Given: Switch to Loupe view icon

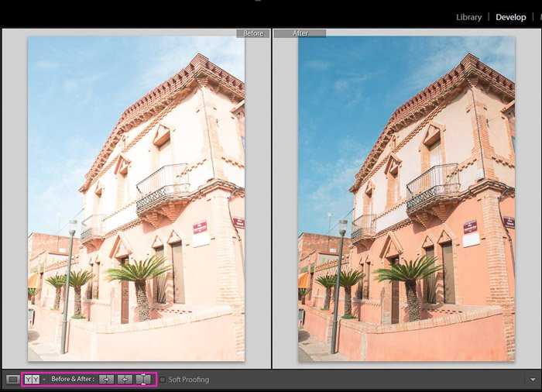Looking at the screenshot, I should point(12,380).
